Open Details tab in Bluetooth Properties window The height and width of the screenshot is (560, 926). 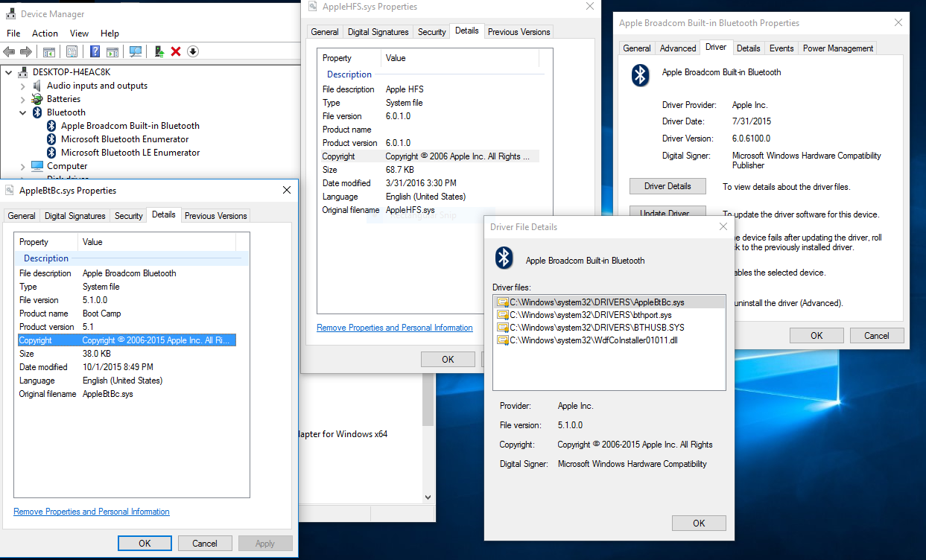pyautogui.click(x=748, y=48)
